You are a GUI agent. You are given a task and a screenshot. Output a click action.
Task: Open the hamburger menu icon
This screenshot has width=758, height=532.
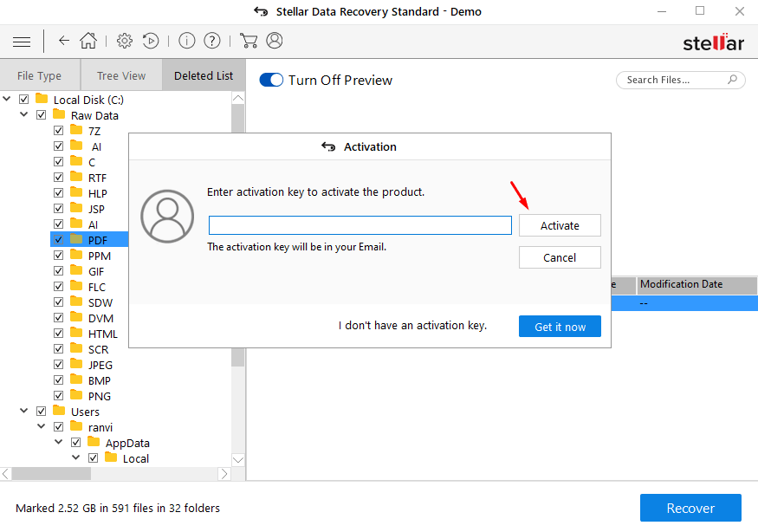pos(22,42)
